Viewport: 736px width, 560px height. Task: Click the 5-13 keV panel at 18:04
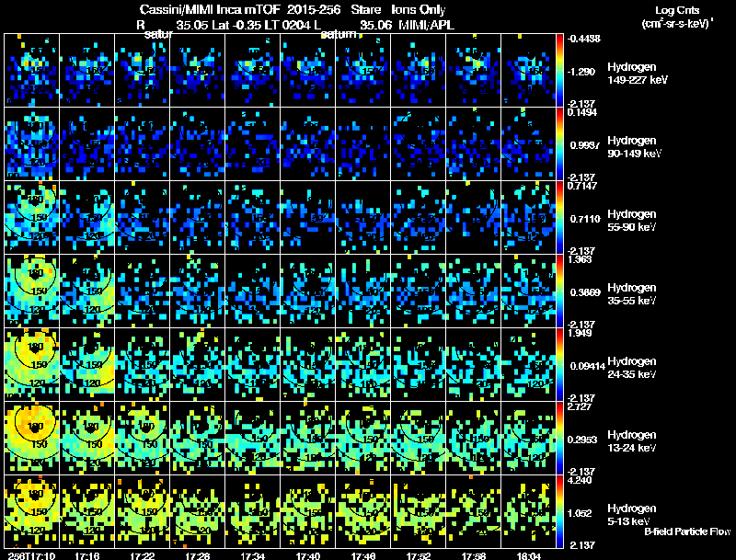click(530, 511)
